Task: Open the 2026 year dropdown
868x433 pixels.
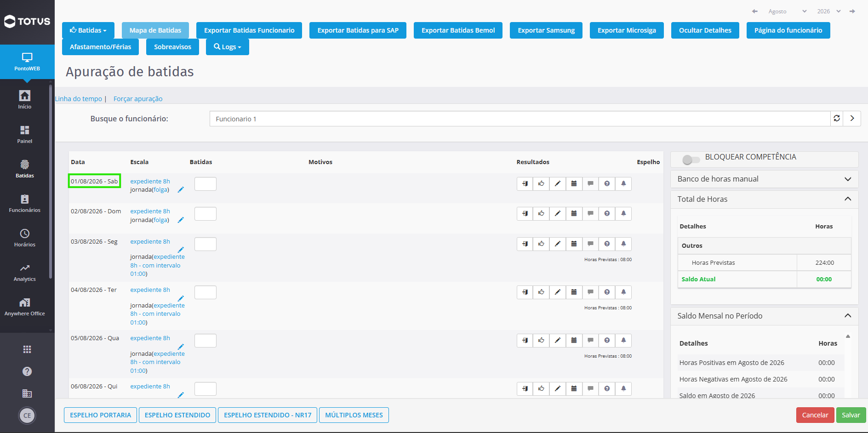Action: pos(828,11)
